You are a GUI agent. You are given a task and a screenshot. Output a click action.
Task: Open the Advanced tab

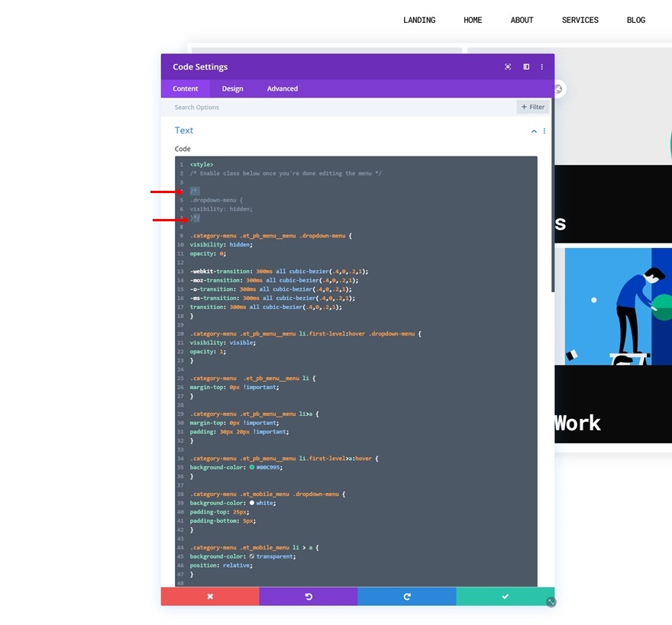(x=283, y=89)
